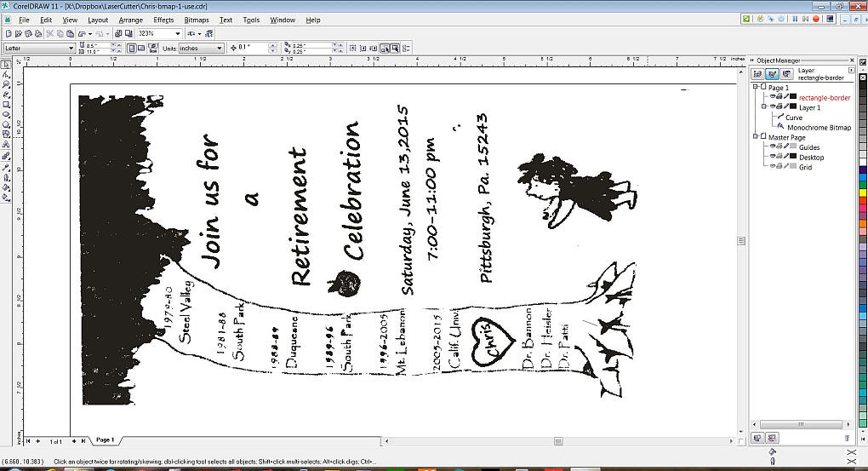Open the zoom level dropdown
The width and height of the screenshot is (868, 471).
(180, 33)
